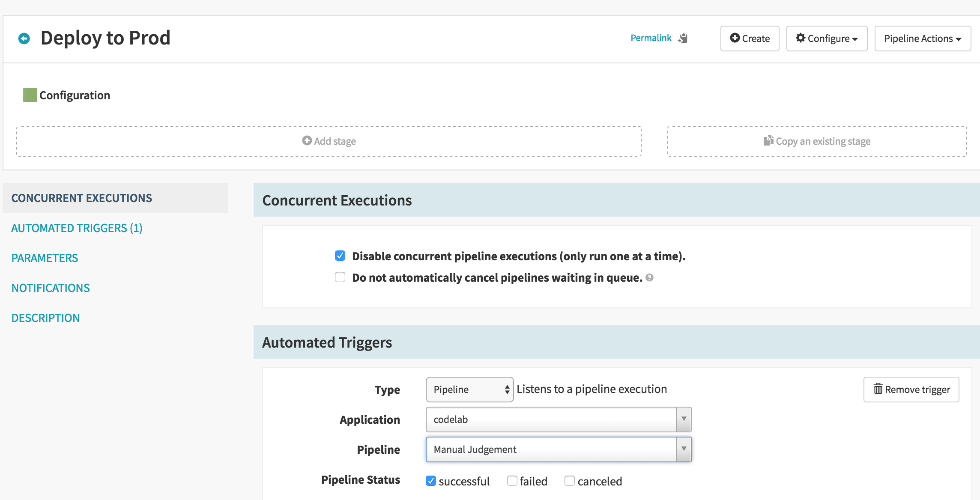Open the Permalink link
This screenshot has height=500, width=980.
click(651, 38)
